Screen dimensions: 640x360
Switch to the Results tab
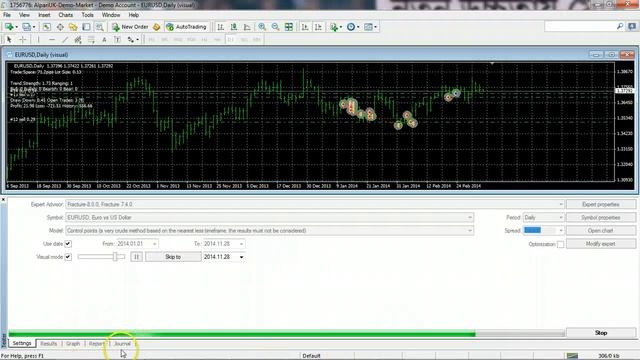pyautogui.click(x=49, y=344)
